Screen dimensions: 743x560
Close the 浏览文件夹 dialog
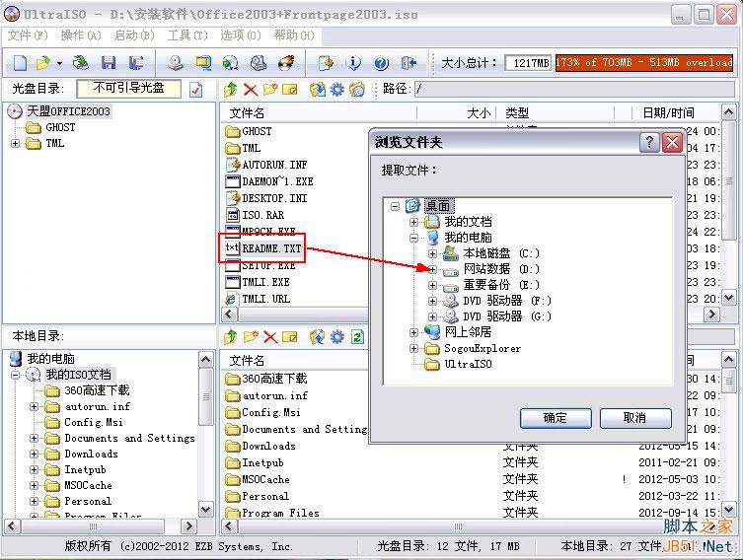click(672, 142)
